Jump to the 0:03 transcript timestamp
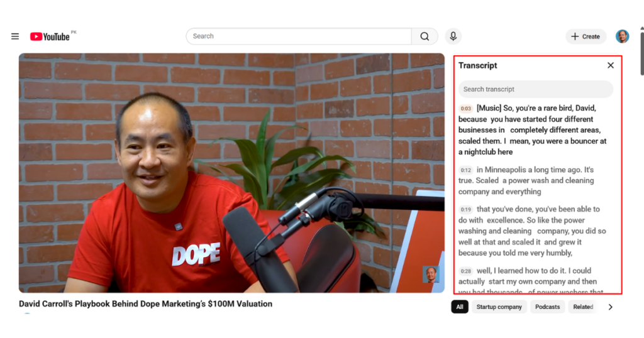644x338 pixels. point(466,109)
